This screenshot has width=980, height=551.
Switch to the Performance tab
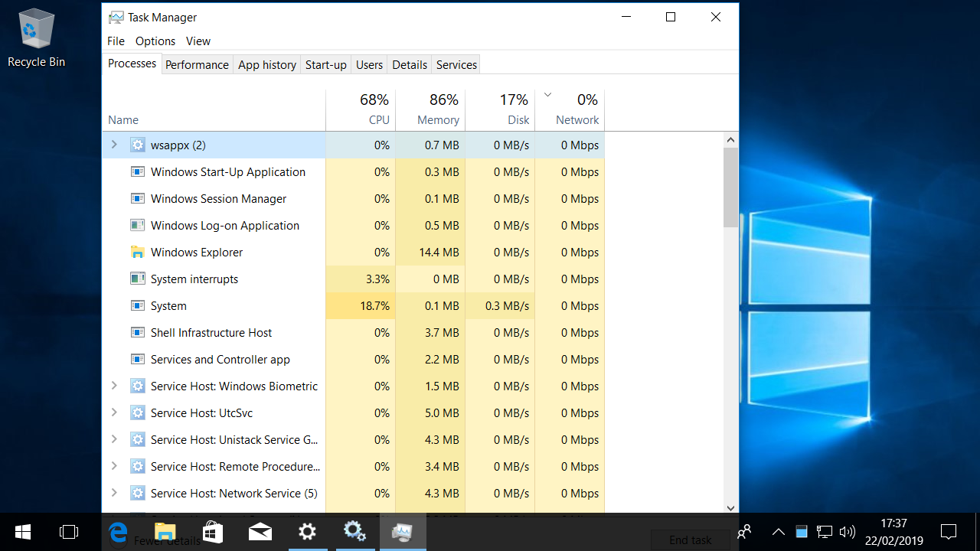(197, 65)
